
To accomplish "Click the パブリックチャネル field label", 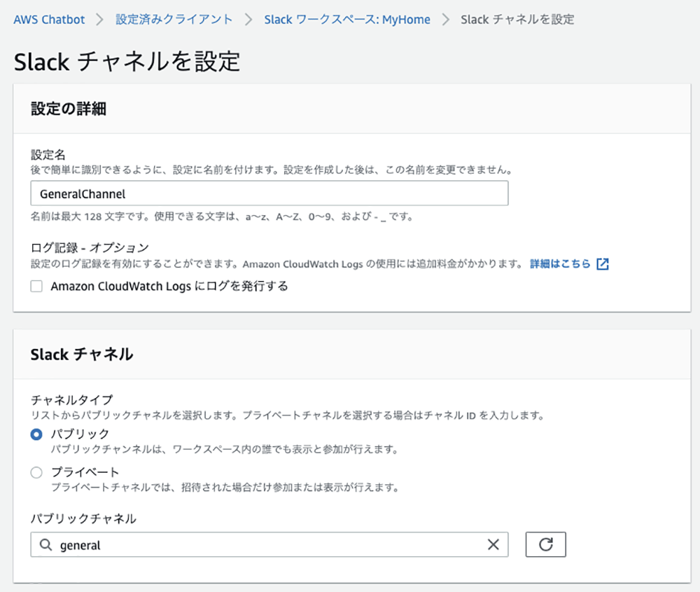I will 83,518.
